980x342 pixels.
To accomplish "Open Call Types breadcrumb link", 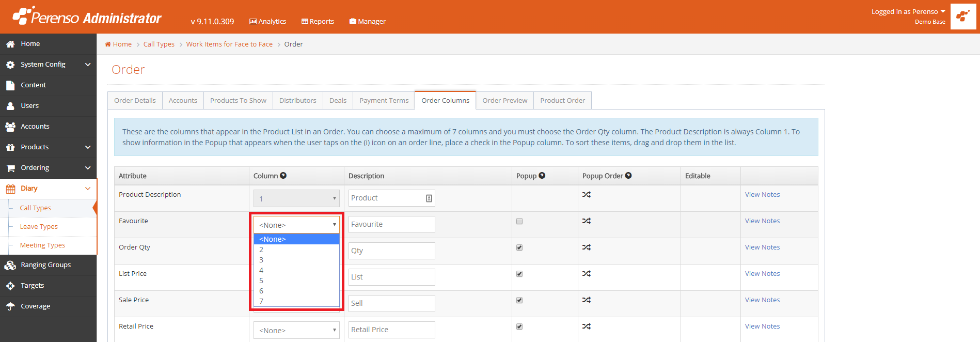I will (x=159, y=44).
